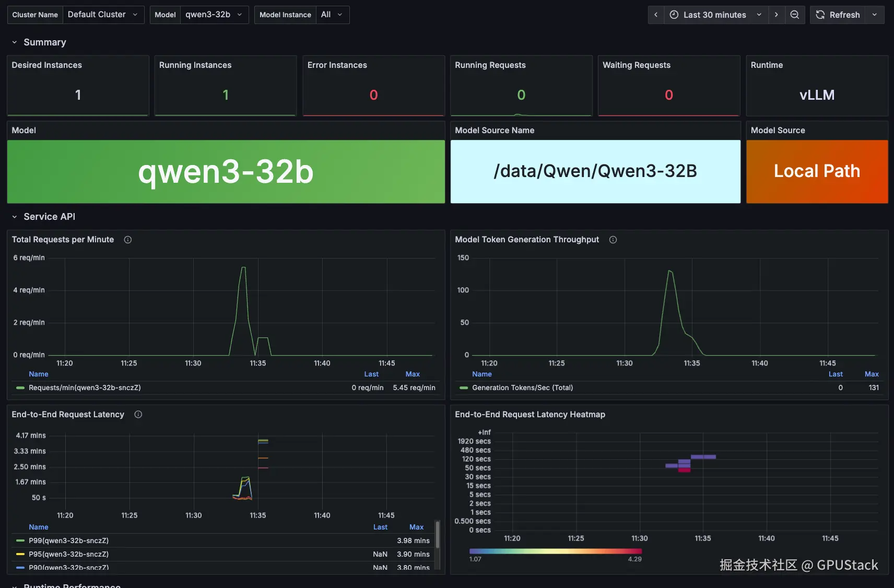Open Running Instances panel title
The width and height of the screenshot is (894, 588).
(195, 65)
